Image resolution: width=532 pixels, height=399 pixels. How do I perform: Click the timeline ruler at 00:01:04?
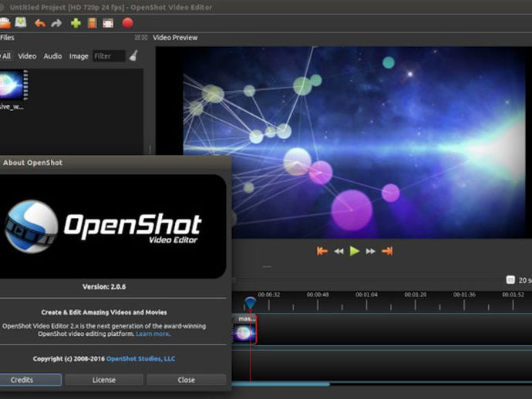point(366,294)
